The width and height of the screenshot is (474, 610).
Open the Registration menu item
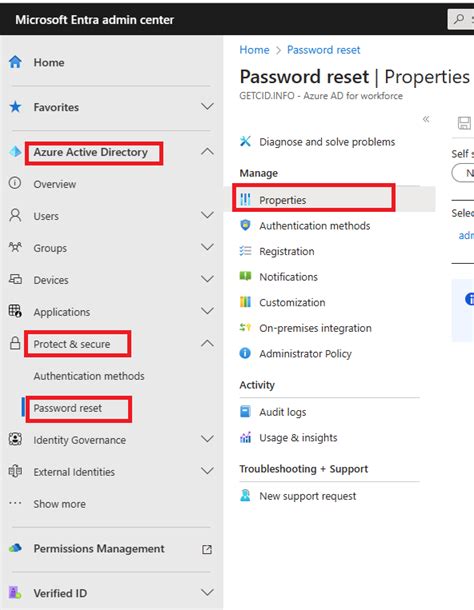click(286, 251)
